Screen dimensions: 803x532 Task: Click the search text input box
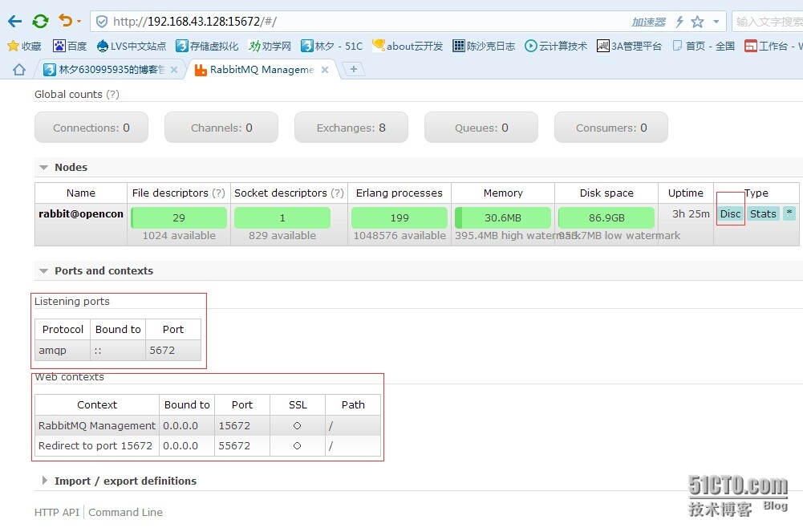pos(768,22)
